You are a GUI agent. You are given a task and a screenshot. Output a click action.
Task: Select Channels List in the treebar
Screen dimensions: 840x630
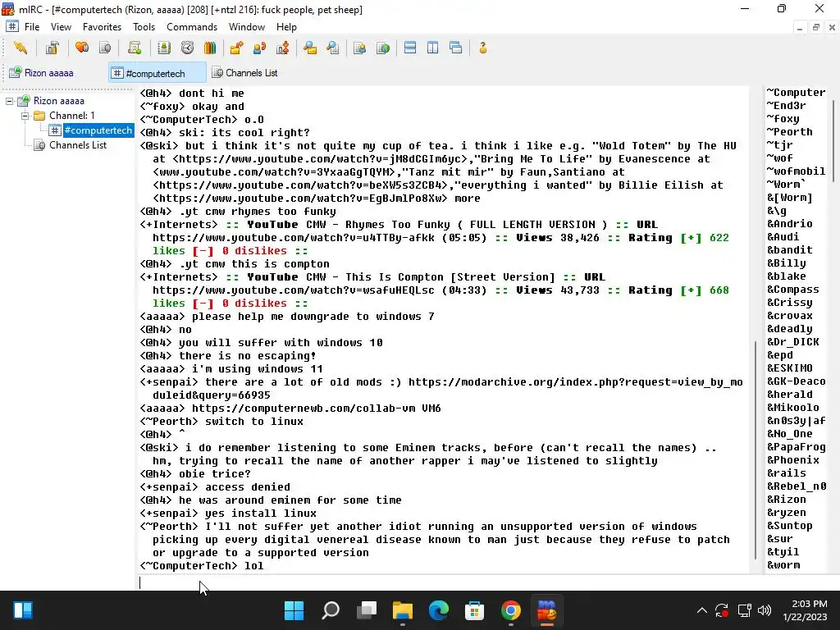78,145
